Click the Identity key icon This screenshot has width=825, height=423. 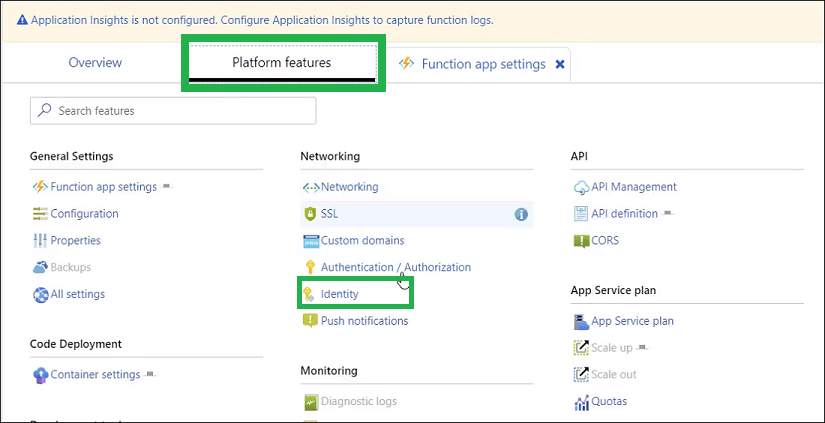coord(309,294)
